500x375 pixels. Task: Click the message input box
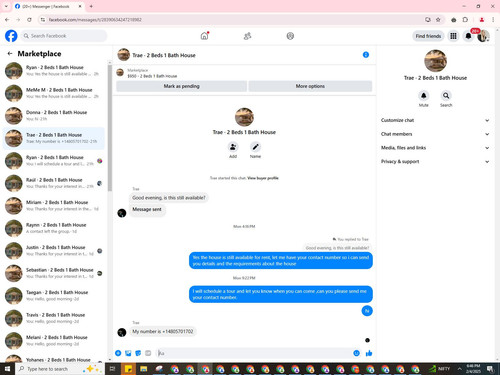253,353
